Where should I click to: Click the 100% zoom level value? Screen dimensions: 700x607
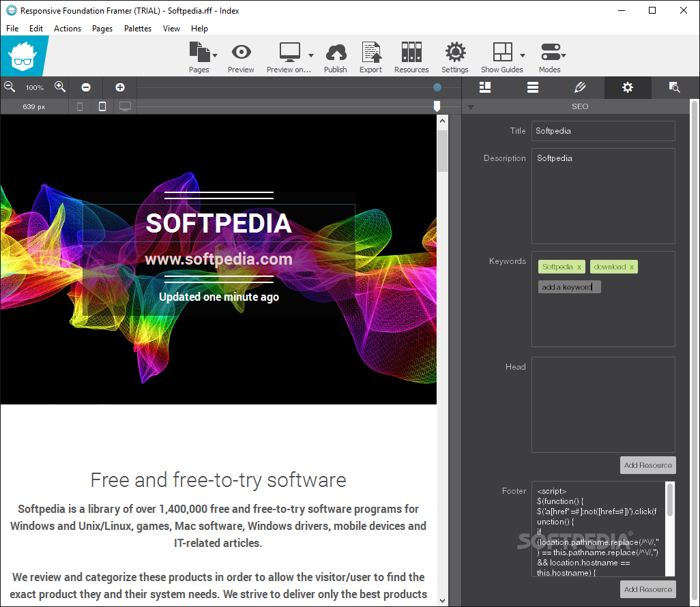pyautogui.click(x=35, y=87)
